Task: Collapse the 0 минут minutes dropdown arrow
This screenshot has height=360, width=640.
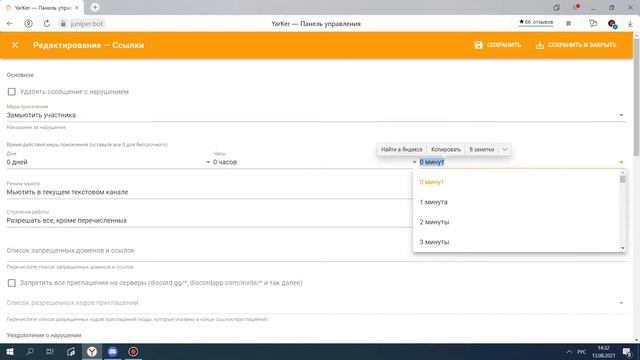Action: [621, 162]
